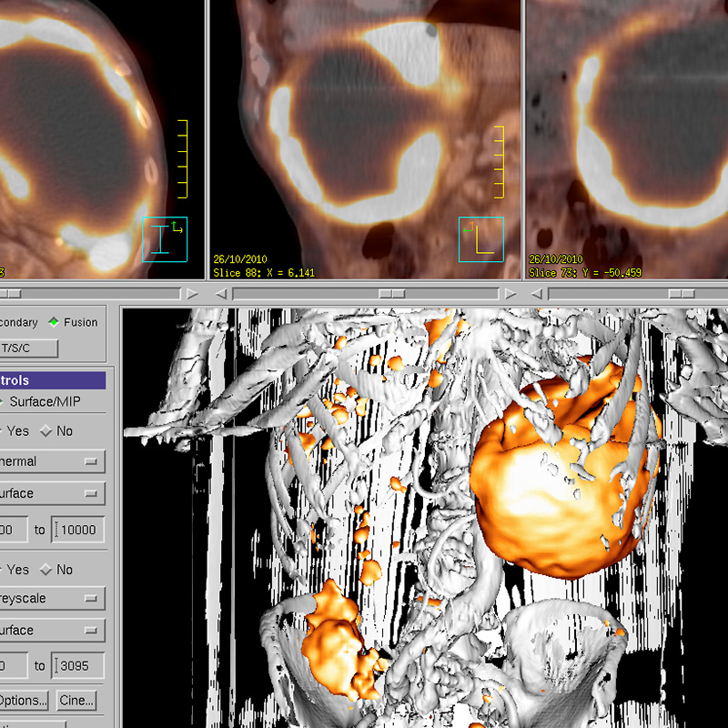This screenshot has width=728, height=728.
Task: Click right arrow of the axial view slice slider
Action: tap(192, 293)
